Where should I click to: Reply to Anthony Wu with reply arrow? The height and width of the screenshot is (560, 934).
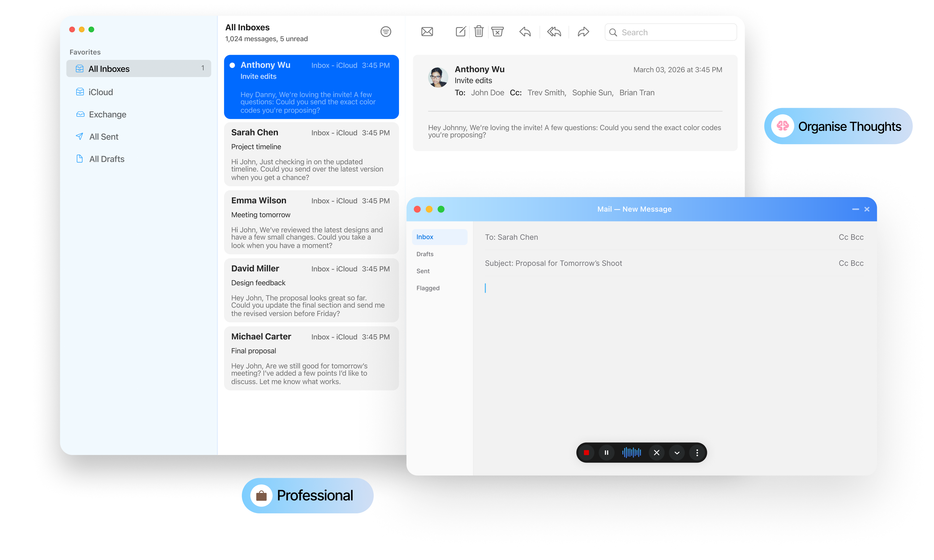point(525,32)
